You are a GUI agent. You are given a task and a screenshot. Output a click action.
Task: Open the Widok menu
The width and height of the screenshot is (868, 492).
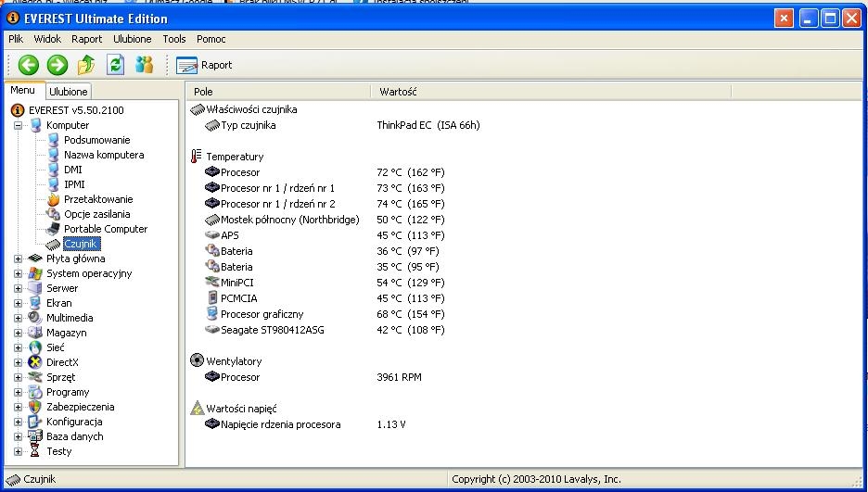click(x=47, y=39)
